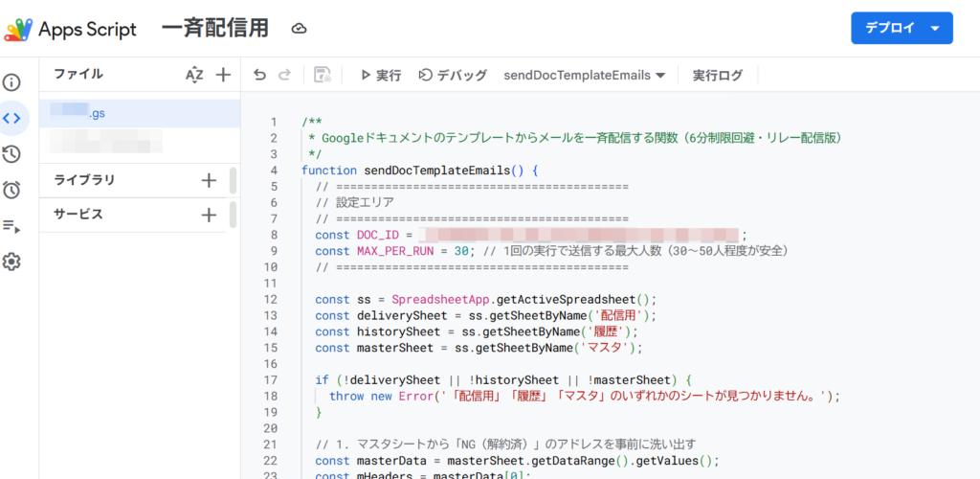980x479 pixels.
Task: Click the サービス section header
Action: coord(78,215)
